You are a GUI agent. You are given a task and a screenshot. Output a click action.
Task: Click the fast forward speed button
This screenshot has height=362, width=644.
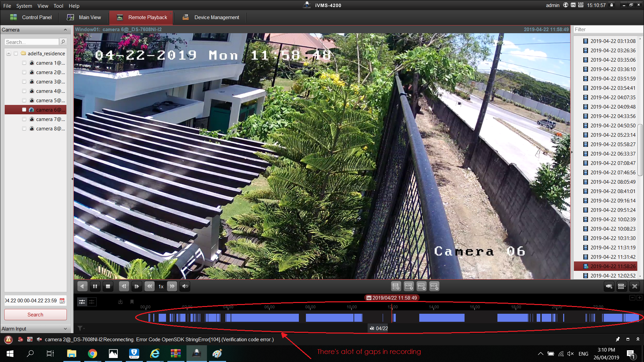[172, 286]
